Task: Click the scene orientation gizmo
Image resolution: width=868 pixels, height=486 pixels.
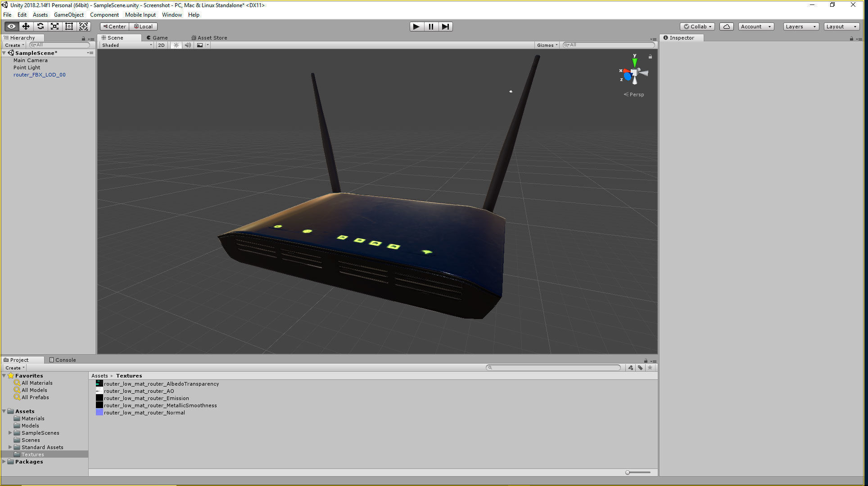Action: pos(634,72)
